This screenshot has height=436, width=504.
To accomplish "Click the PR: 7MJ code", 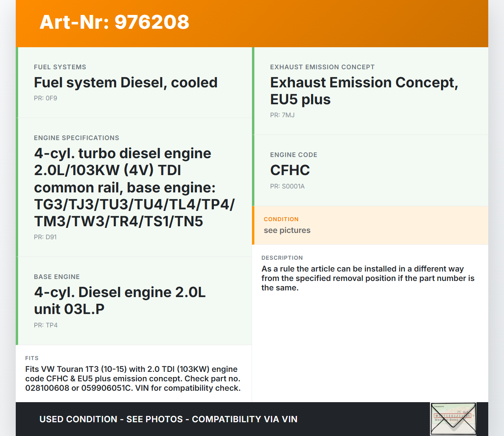I will point(282,115).
